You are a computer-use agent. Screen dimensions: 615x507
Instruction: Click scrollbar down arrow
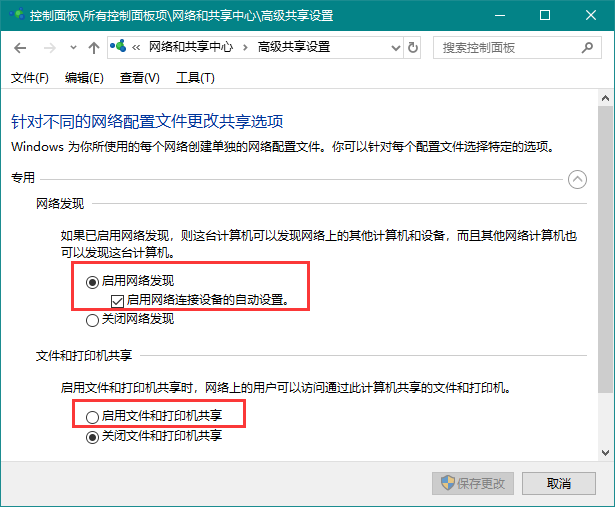605,453
